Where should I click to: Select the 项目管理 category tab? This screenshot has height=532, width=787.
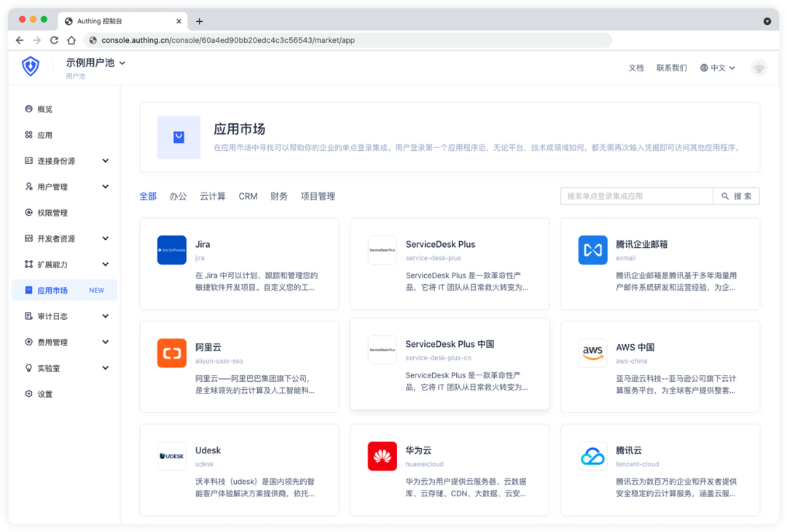(x=318, y=196)
